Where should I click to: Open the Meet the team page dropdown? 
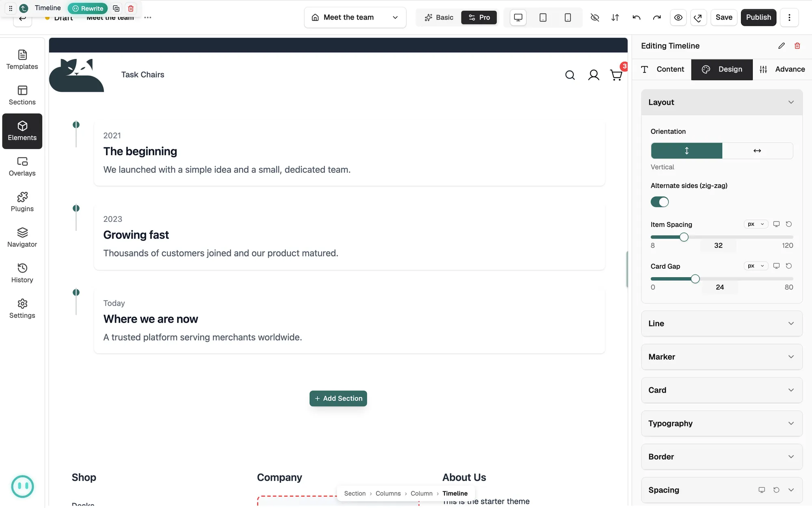(355, 17)
